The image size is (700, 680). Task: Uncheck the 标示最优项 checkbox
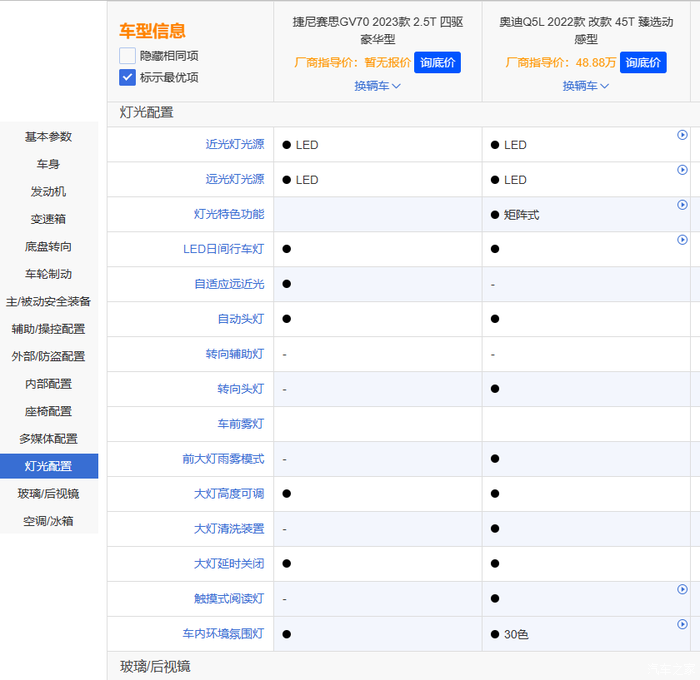click(x=127, y=77)
